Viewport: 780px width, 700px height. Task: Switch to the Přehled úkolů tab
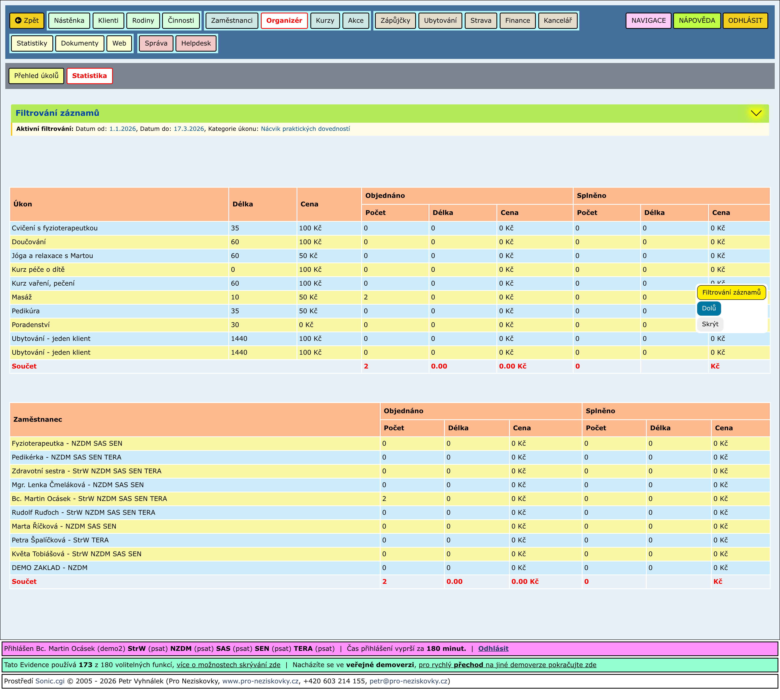coord(36,76)
